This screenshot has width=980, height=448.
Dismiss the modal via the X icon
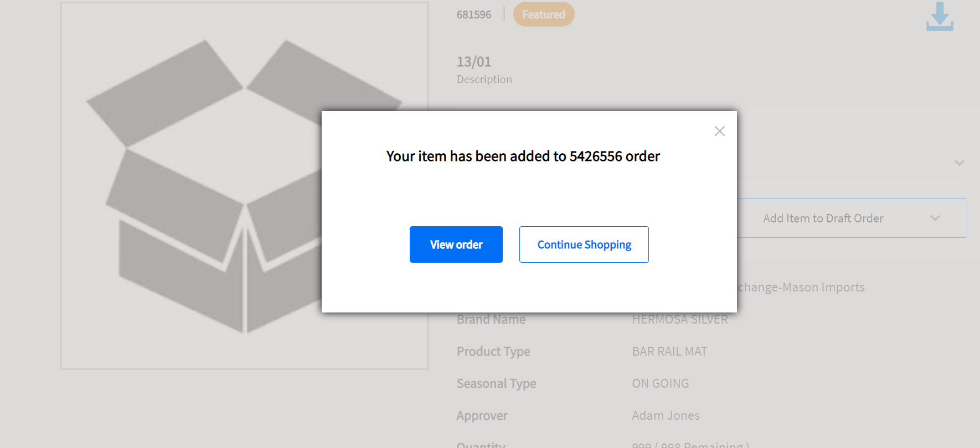pos(719,131)
